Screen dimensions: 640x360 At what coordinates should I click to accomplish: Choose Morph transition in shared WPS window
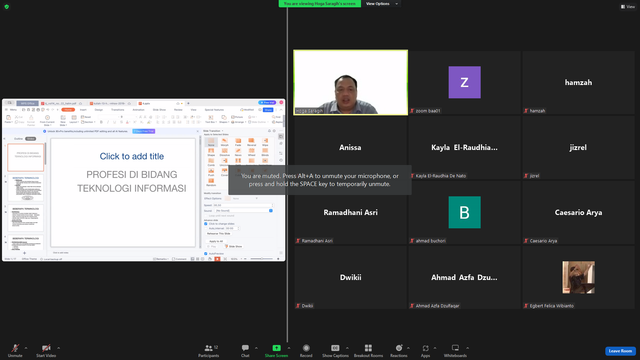click(x=224, y=142)
